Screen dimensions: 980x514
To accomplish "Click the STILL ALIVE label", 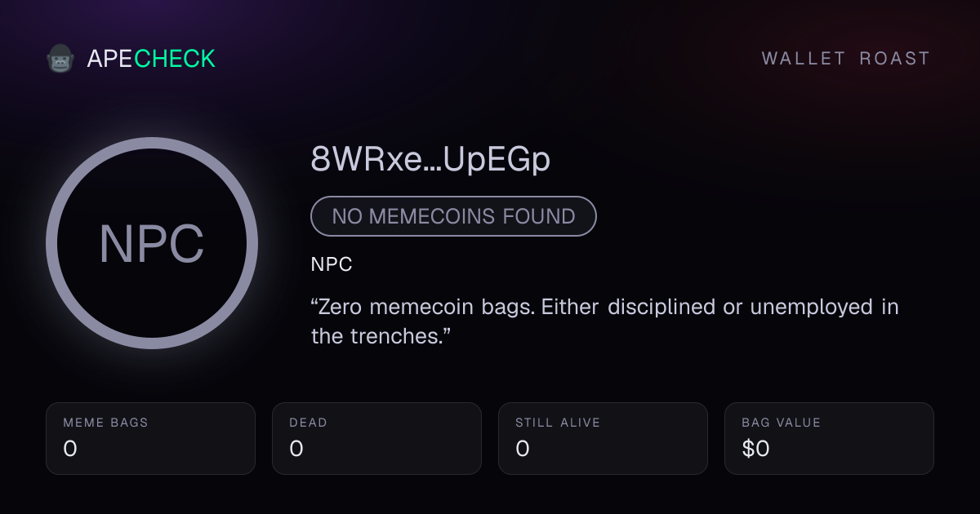I will (x=558, y=423).
